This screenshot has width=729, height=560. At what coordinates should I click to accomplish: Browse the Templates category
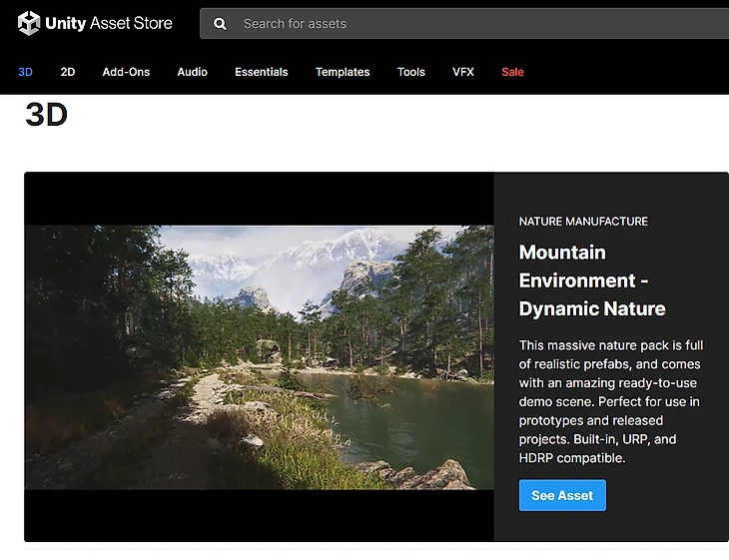point(343,72)
